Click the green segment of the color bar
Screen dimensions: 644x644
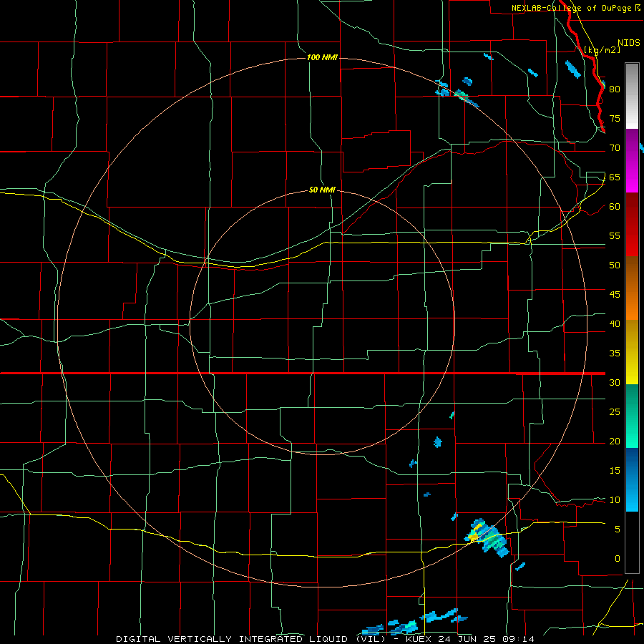pos(632,416)
